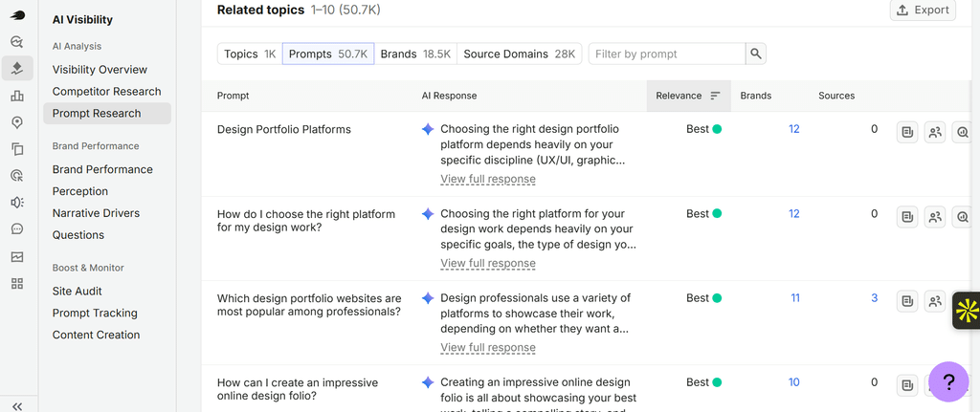Click people icon in 'Which design portfolio websites' row

(x=935, y=301)
